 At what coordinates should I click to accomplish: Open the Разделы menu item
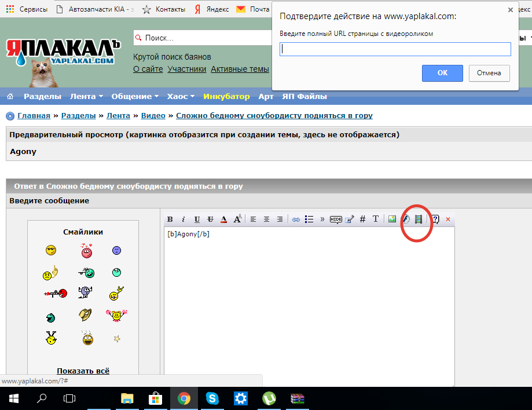point(42,96)
